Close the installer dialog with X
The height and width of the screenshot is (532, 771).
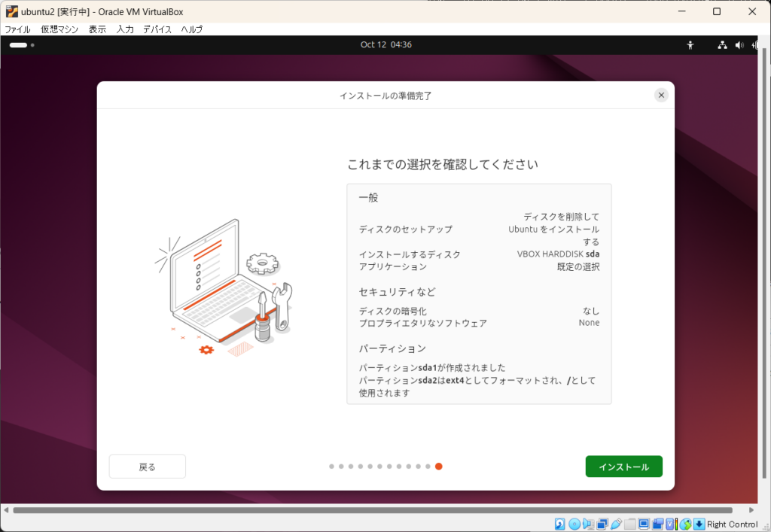(x=661, y=96)
